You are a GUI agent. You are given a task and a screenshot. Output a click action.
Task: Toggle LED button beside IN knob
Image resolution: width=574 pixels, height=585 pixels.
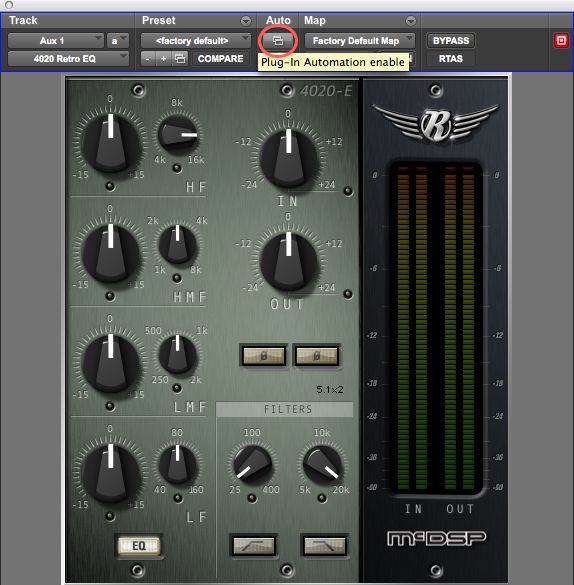click(348, 191)
